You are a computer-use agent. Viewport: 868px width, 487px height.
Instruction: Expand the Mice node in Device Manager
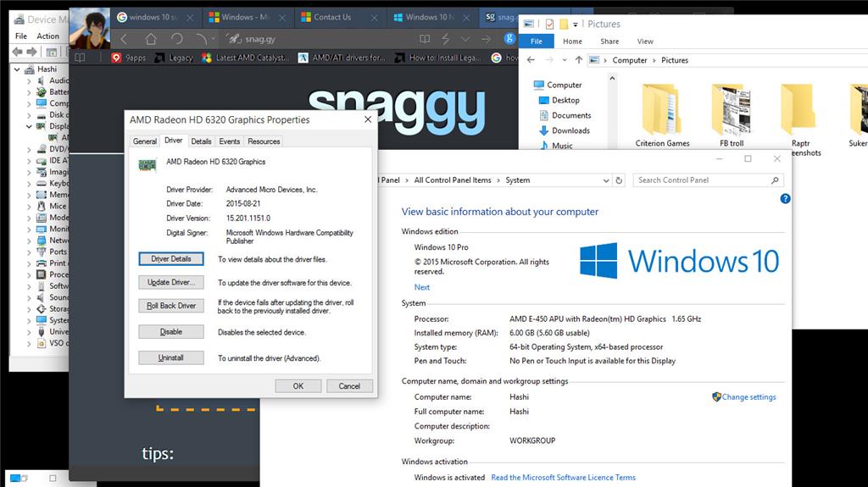pos(29,207)
